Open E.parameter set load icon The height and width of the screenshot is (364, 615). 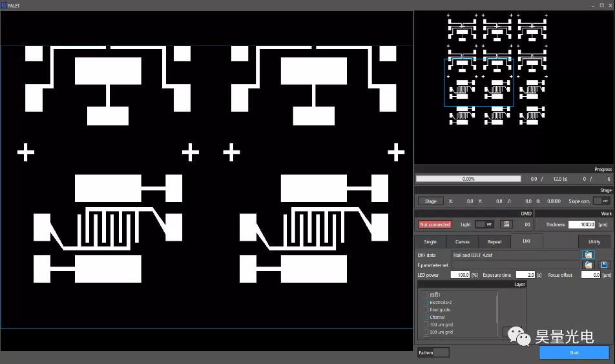click(589, 265)
